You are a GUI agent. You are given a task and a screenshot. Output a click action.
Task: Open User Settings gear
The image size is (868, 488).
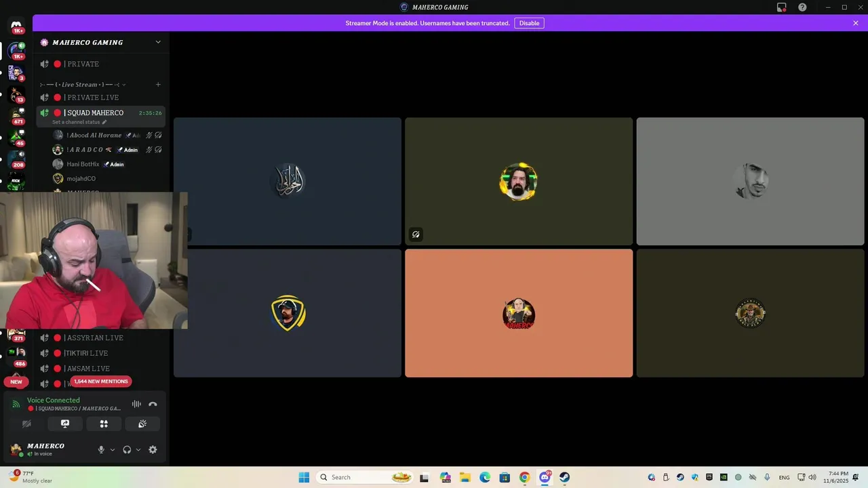153,449
